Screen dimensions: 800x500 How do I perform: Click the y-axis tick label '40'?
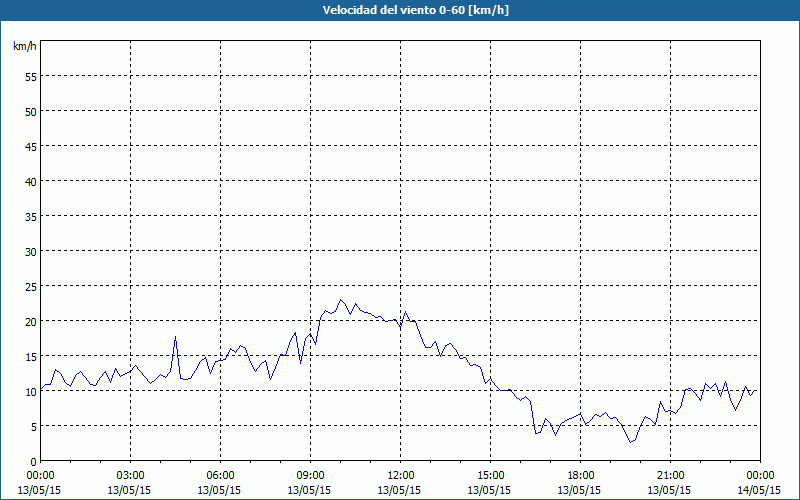pos(31,181)
